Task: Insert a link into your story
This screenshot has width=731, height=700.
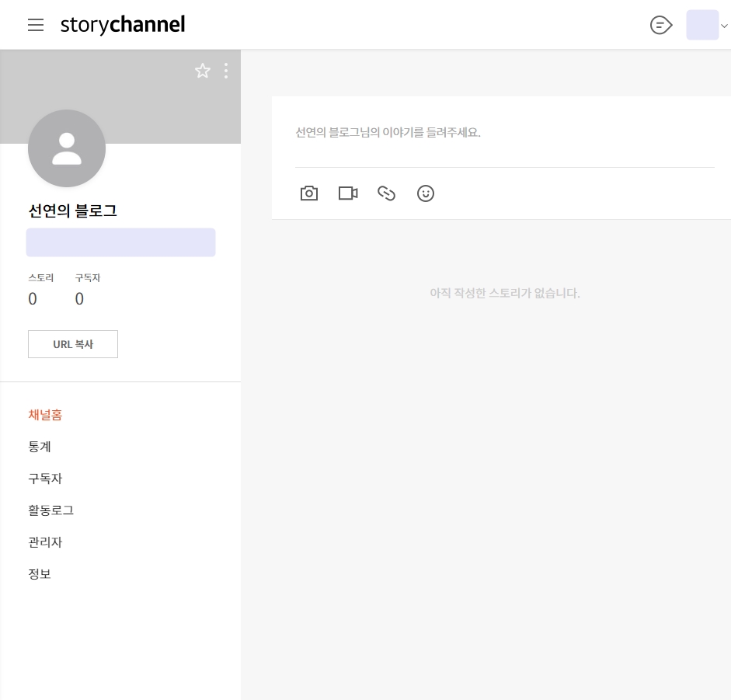Action: [x=386, y=193]
